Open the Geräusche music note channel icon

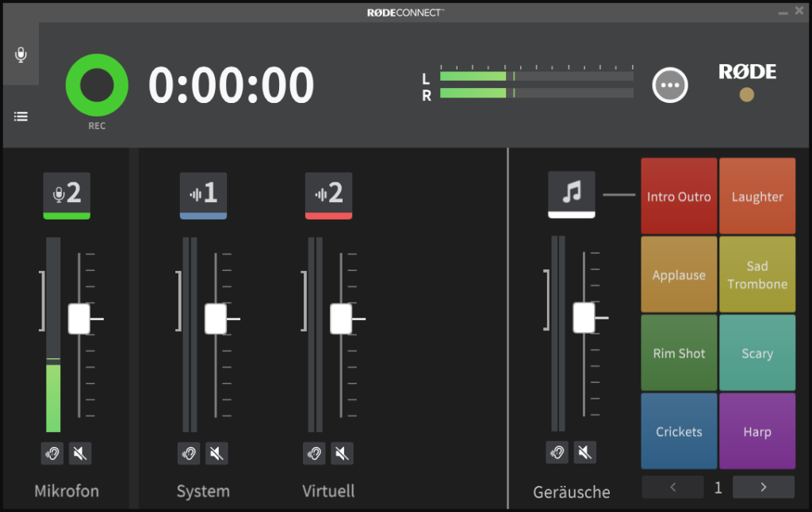pyautogui.click(x=572, y=194)
